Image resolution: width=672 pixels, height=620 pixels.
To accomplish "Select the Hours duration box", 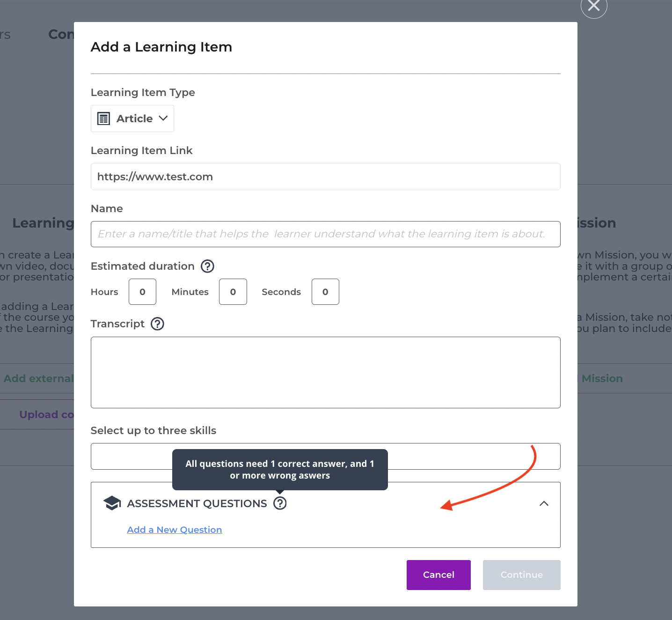I will coord(142,292).
